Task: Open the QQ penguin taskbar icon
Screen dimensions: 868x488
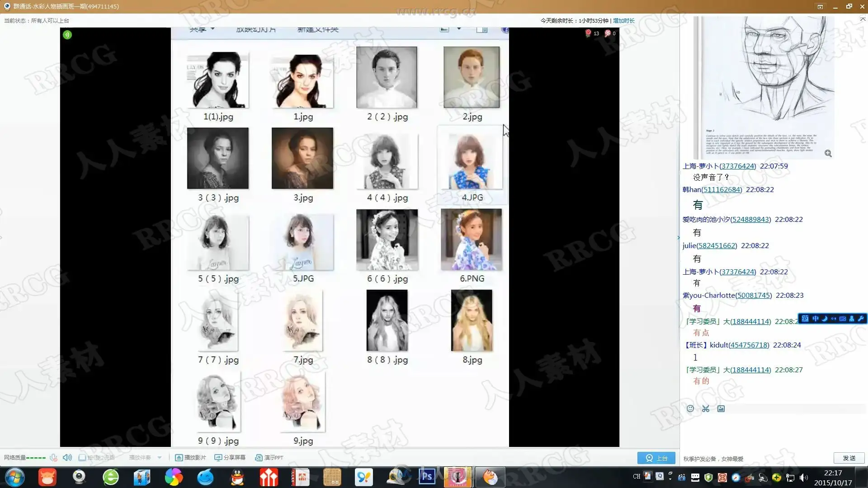Action: point(237,477)
